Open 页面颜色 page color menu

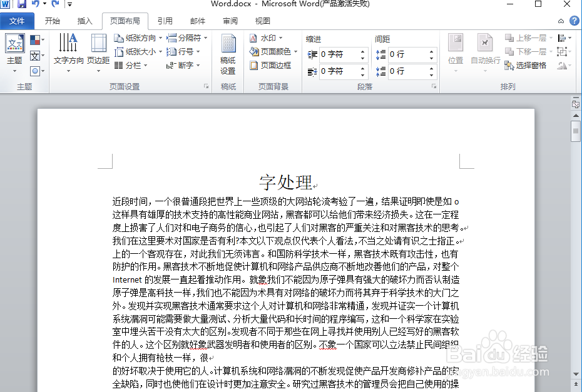[x=273, y=52]
